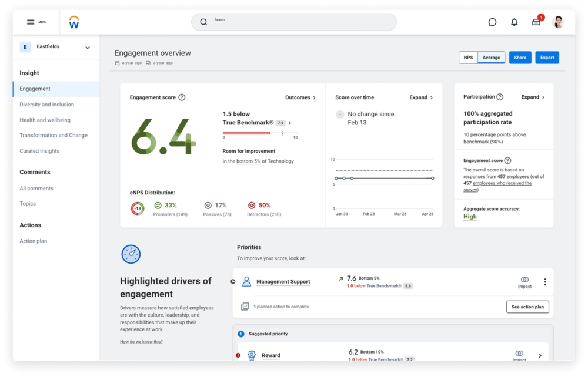
Task: Expand the Participation panel
Action: [533, 97]
